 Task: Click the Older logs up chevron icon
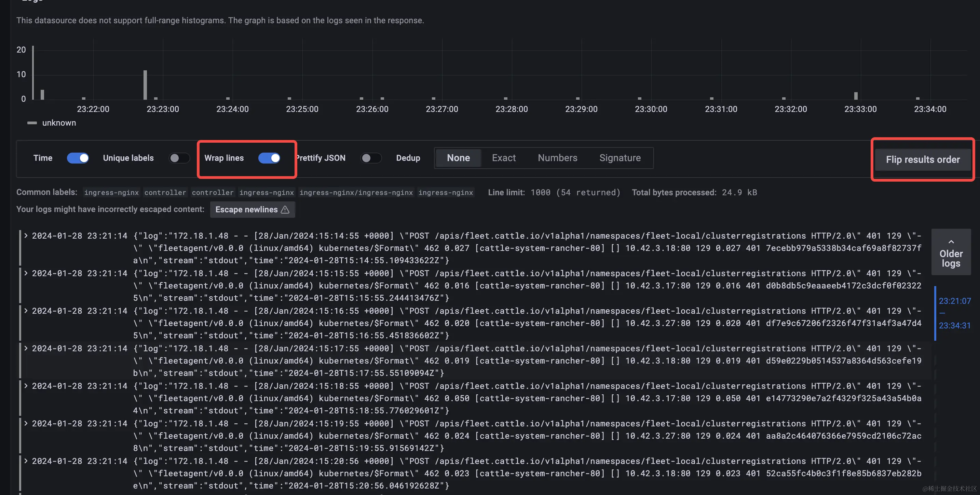(x=951, y=242)
